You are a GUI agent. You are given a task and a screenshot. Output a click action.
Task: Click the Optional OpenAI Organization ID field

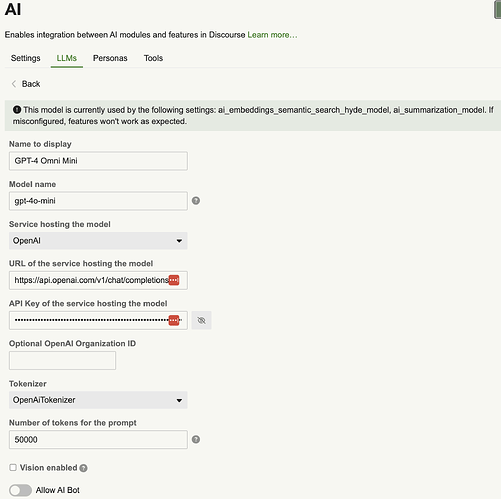point(62,360)
